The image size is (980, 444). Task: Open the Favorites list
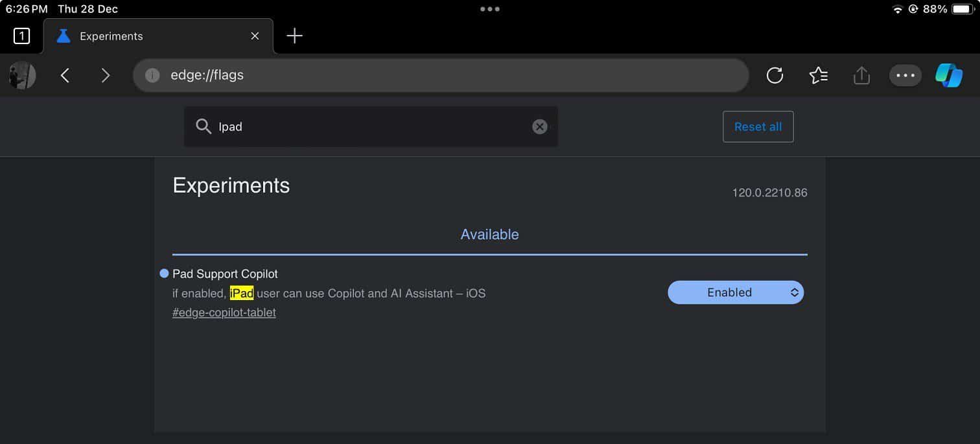coord(818,76)
